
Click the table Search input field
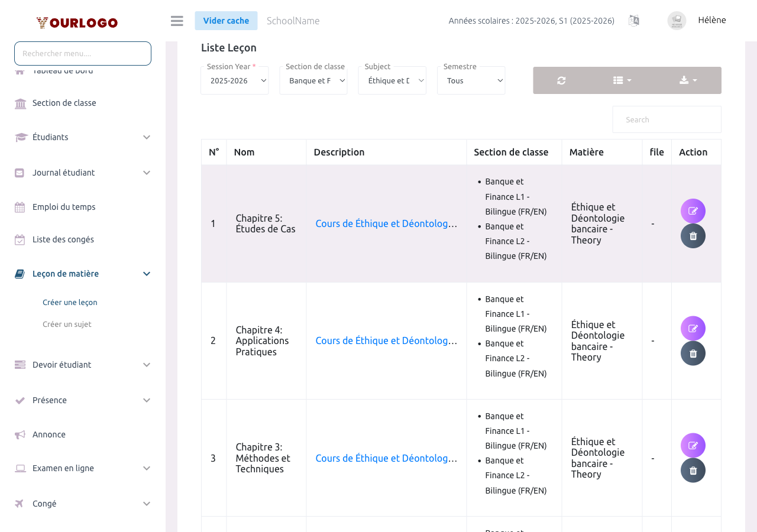click(667, 119)
